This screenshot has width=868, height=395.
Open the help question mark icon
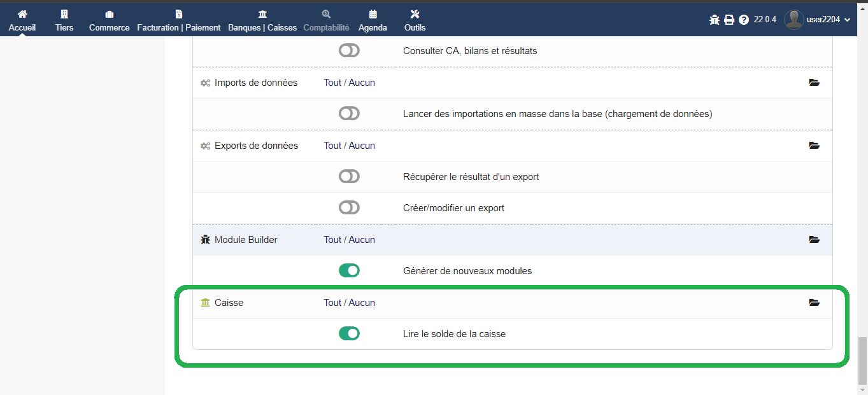pos(744,20)
